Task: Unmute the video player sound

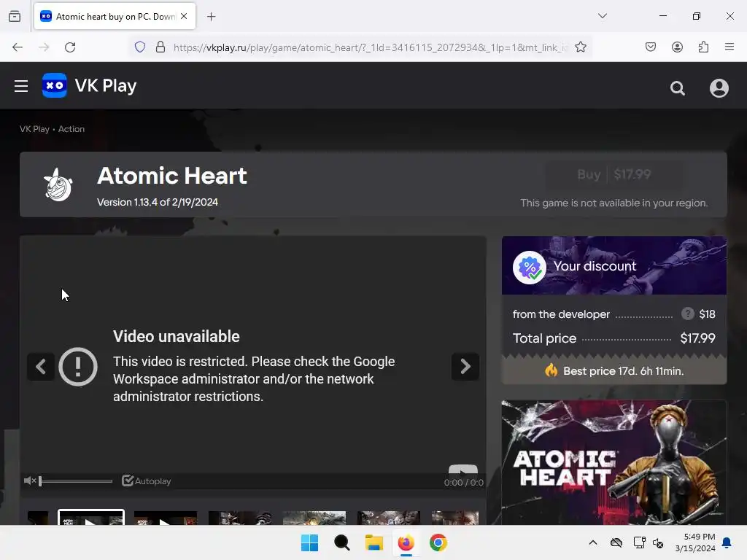Action: pos(29,481)
